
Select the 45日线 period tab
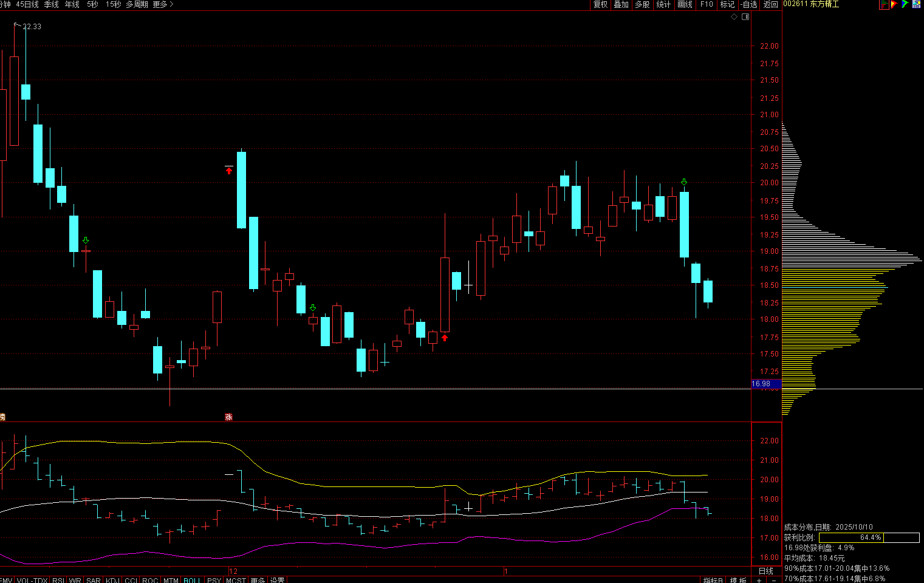pos(27,4)
